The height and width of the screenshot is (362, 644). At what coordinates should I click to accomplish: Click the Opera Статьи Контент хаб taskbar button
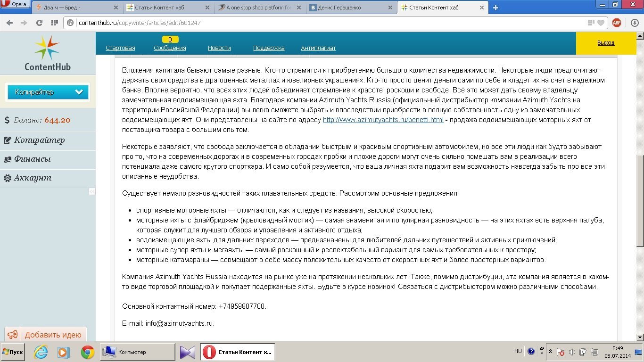pyautogui.click(x=238, y=352)
